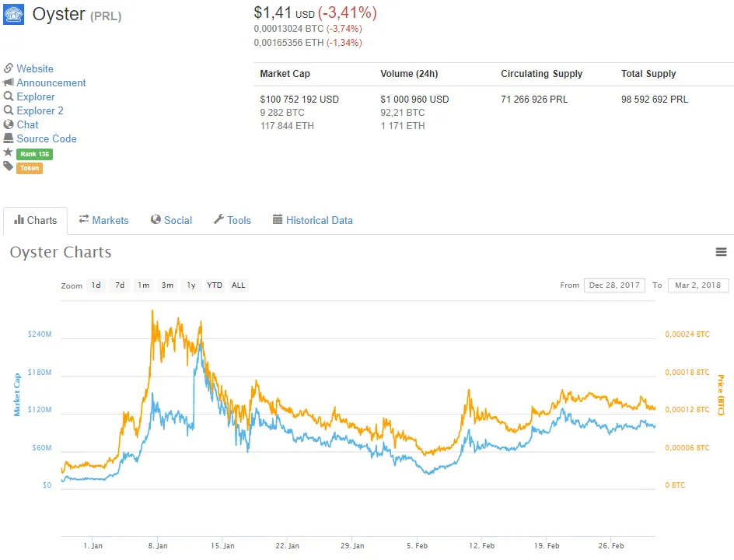Open the chart hamburger context menu
The height and width of the screenshot is (560, 734).
(x=721, y=252)
